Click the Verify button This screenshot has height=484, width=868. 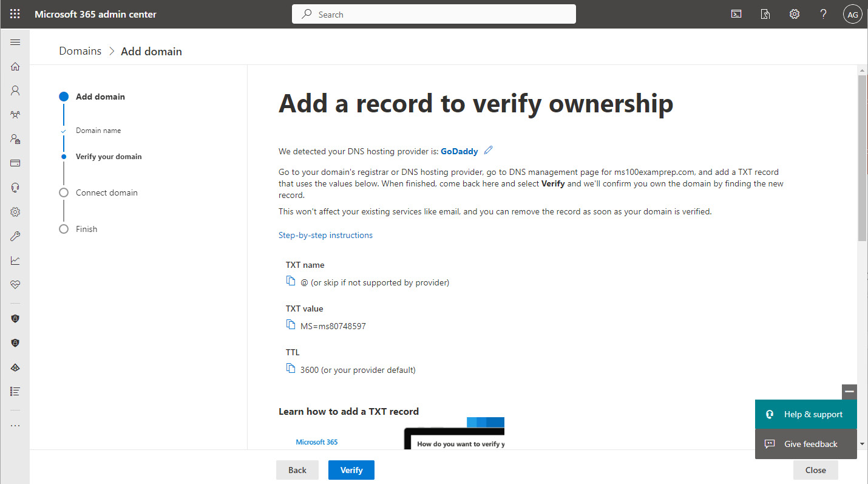click(x=351, y=470)
